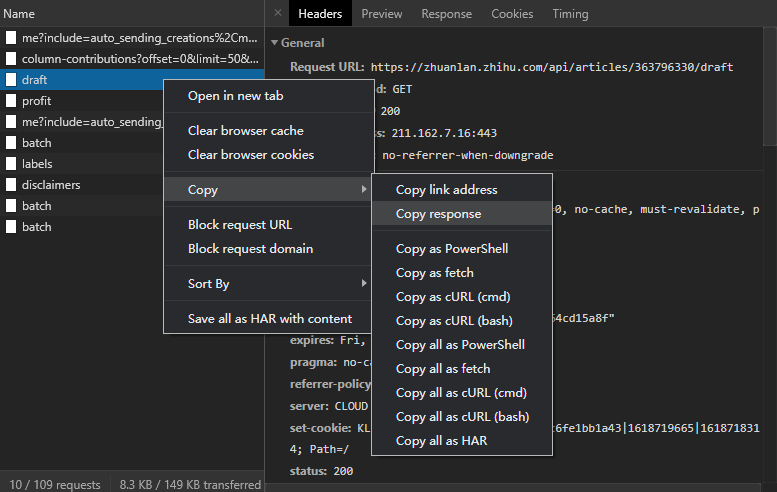777x492 pixels.
Task: Go to the Cookies tab
Action: (x=512, y=14)
